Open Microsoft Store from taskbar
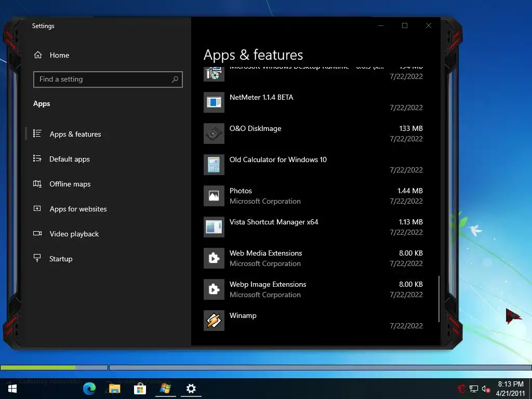The image size is (532, 399). pyautogui.click(x=140, y=389)
